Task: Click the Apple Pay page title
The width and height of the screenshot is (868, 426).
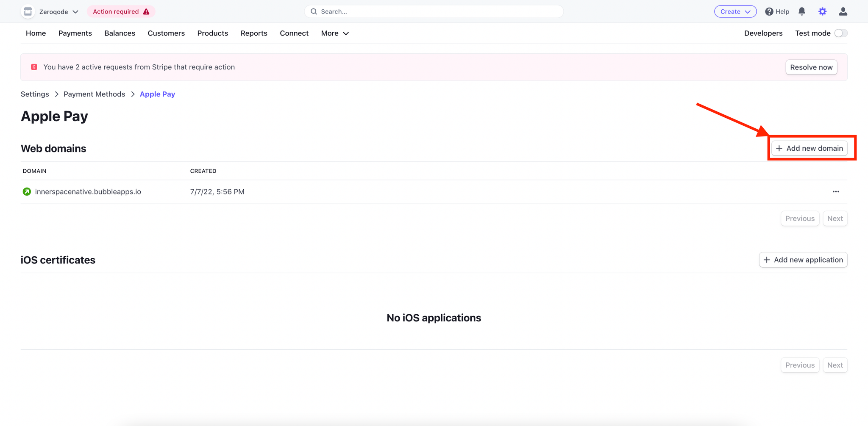Action: [55, 116]
